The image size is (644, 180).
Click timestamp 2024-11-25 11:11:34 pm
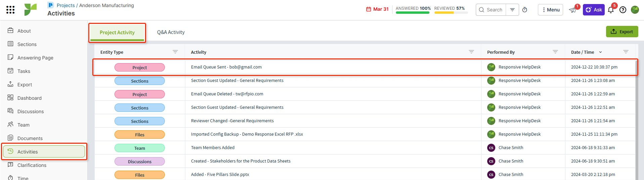pos(594,134)
